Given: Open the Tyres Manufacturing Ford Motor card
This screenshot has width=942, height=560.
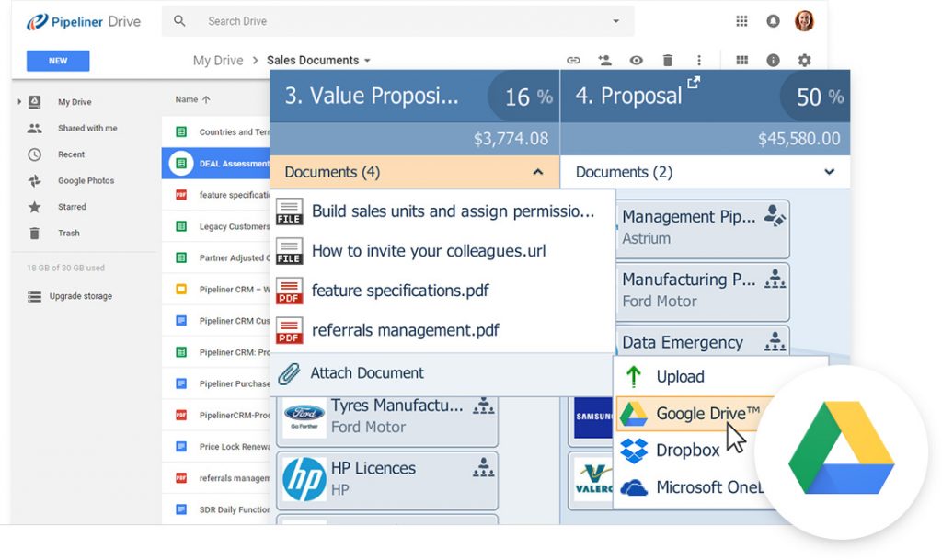Looking at the screenshot, I should pos(387,420).
